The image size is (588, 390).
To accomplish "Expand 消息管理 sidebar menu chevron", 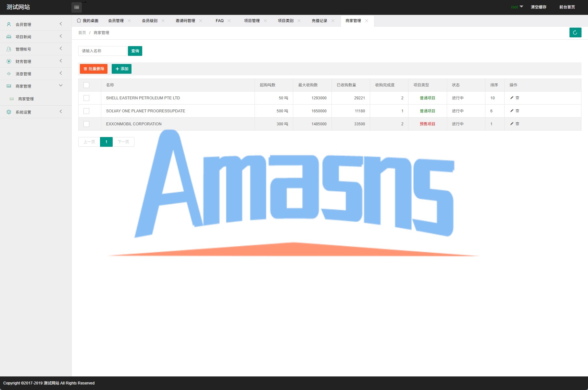I will click(61, 73).
